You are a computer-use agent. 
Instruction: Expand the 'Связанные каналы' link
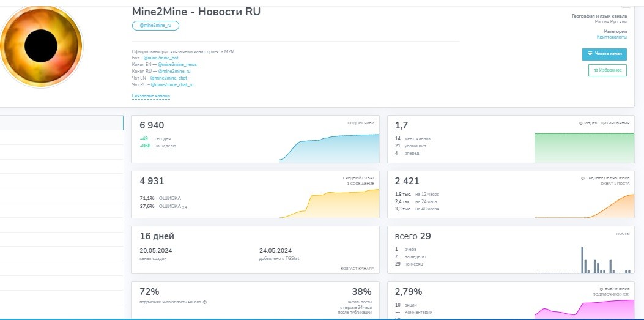150,96
